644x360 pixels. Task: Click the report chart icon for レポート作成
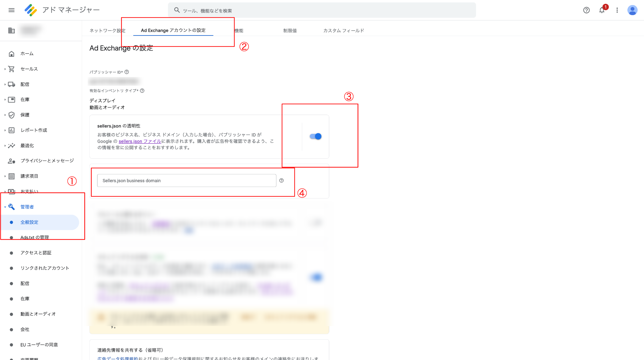click(11, 130)
